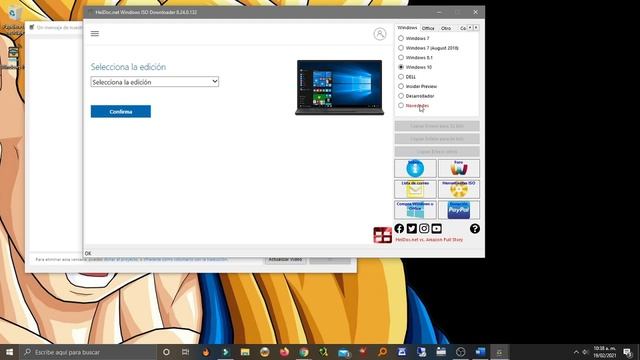Select the Desarrollador radio button
640x360 pixels.
(x=401, y=96)
